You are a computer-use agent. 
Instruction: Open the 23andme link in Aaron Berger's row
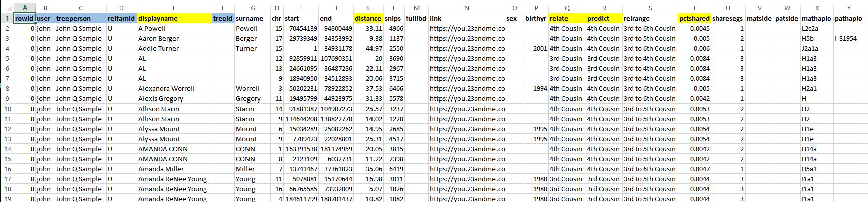click(467, 38)
